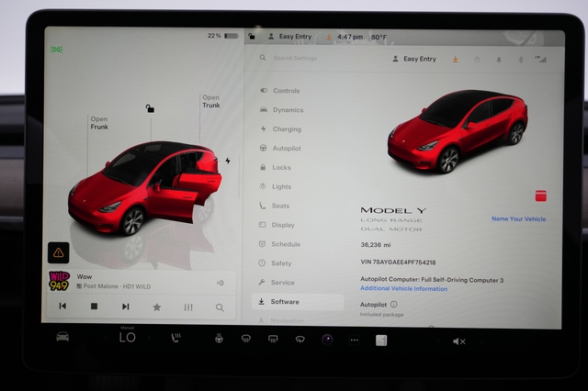Open the Schedule menu

point(279,244)
